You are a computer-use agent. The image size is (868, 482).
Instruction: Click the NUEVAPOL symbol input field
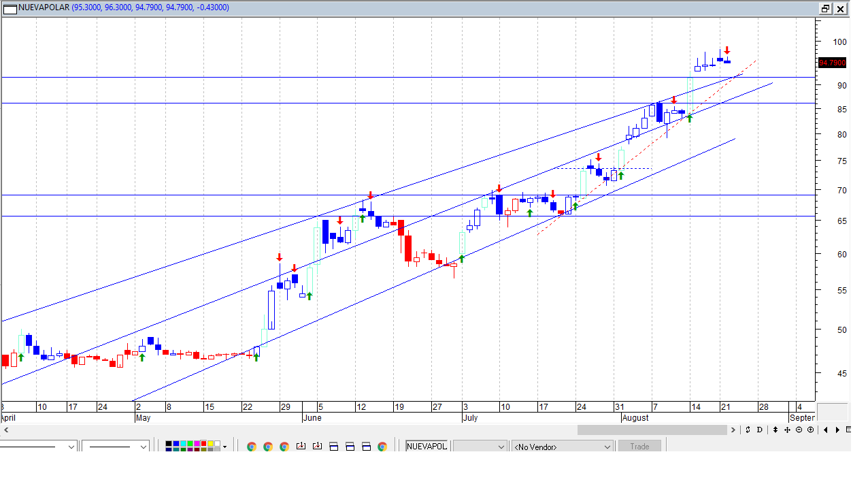point(427,446)
